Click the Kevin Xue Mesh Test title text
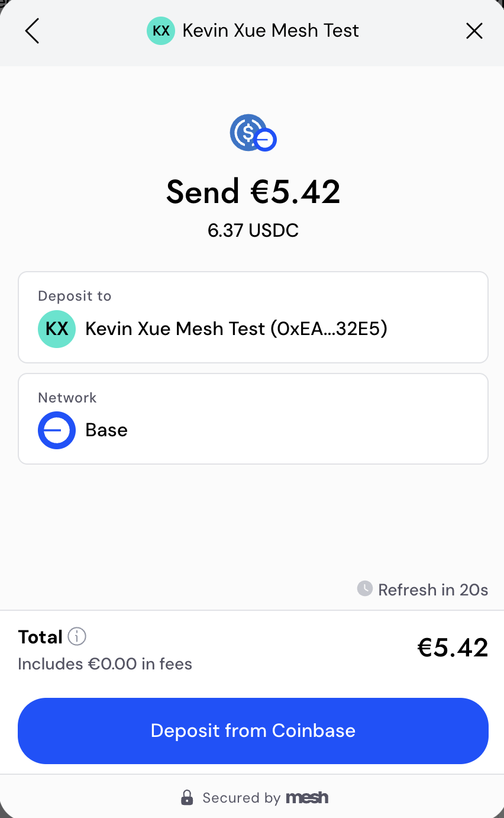This screenshot has width=504, height=818. (x=271, y=30)
